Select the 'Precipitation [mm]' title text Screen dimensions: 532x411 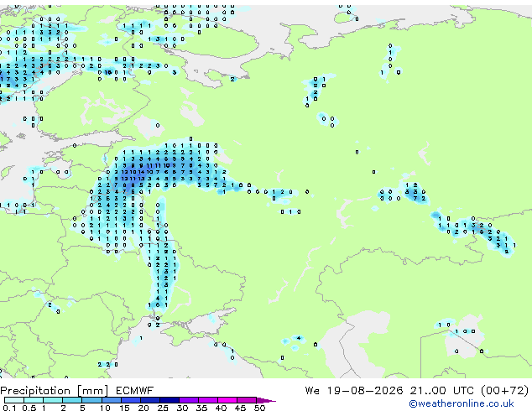pos(54,391)
